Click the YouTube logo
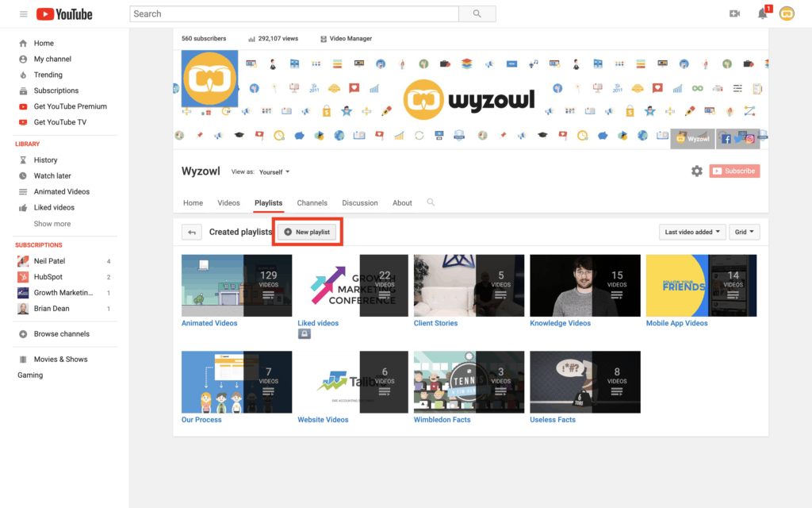 click(x=64, y=14)
